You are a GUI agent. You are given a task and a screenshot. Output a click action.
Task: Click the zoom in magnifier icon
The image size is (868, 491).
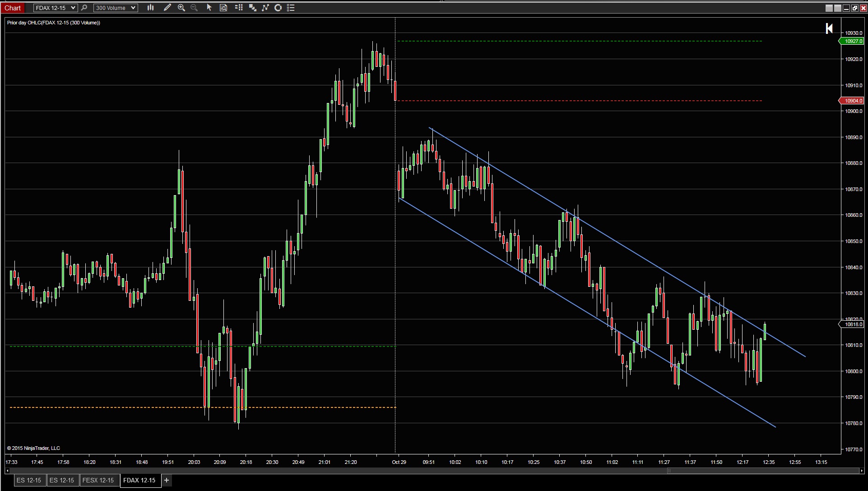[181, 8]
